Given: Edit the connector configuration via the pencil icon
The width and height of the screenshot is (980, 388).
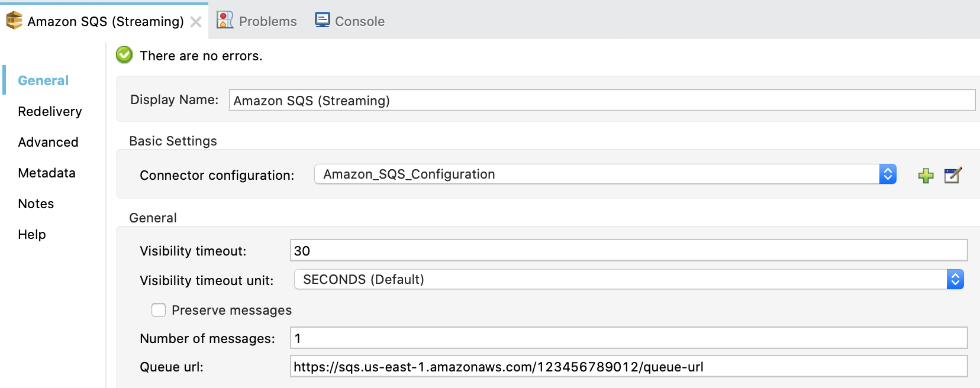Looking at the screenshot, I should tap(953, 175).
